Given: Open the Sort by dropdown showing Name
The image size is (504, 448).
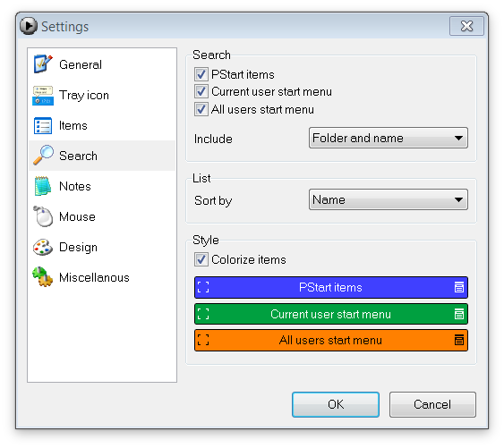Looking at the screenshot, I should (389, 199).
